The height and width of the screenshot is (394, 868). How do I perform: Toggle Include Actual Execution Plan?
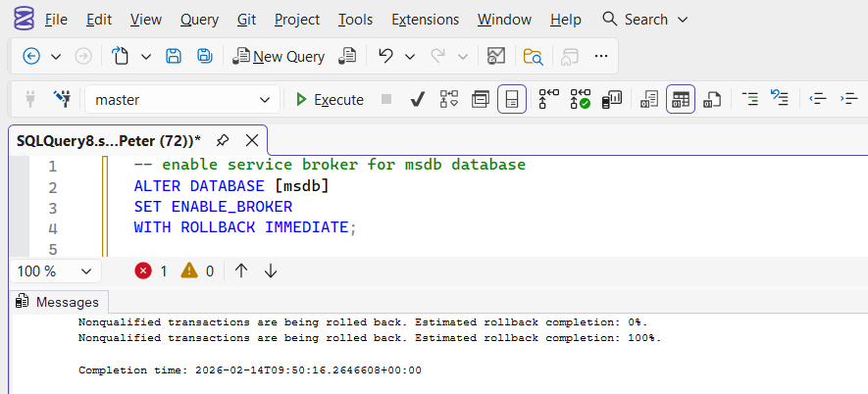pyautogui.click(x=549, y=100)
